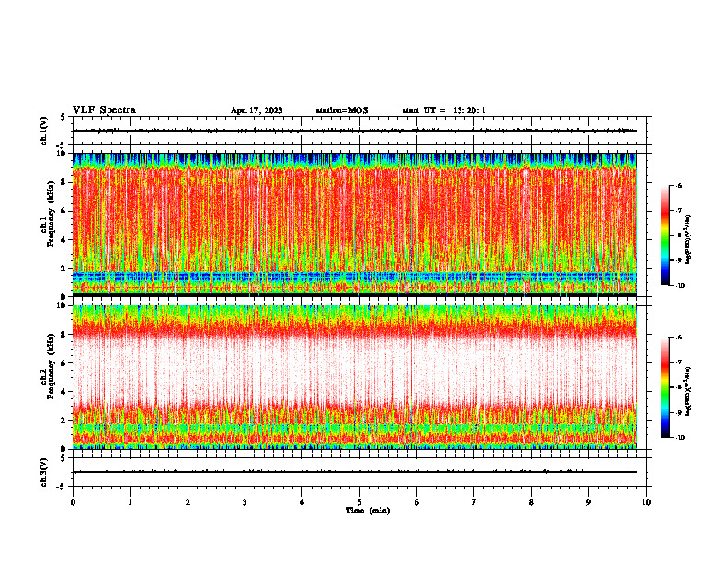Click the "5" tick on ch.3(V) axis

coord(63,458)
